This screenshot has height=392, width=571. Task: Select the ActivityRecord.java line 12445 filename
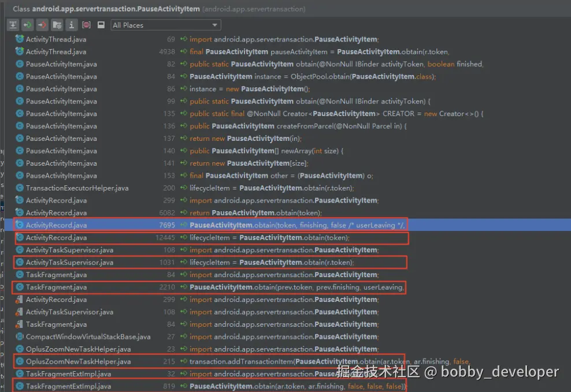click(x=56, y=237)
